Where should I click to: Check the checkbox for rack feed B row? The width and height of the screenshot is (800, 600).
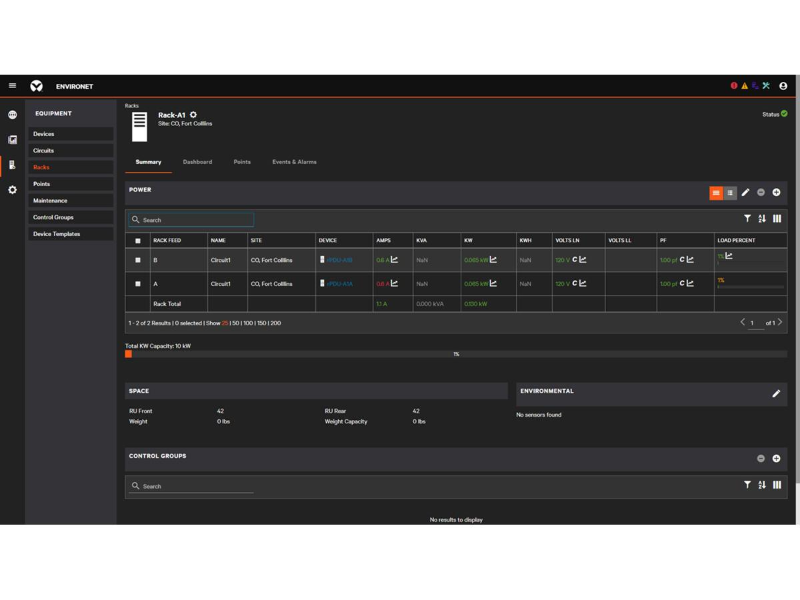pos(138,260)
